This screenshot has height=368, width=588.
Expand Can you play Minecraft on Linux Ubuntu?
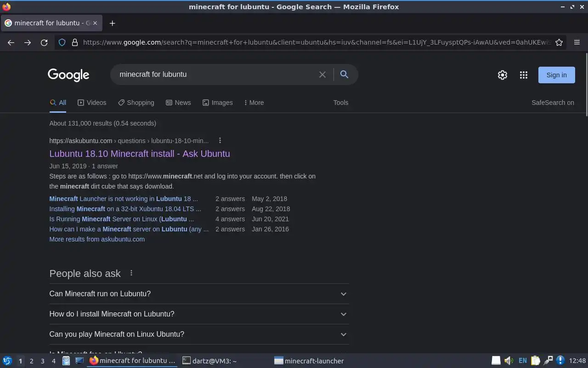point(199,334)
